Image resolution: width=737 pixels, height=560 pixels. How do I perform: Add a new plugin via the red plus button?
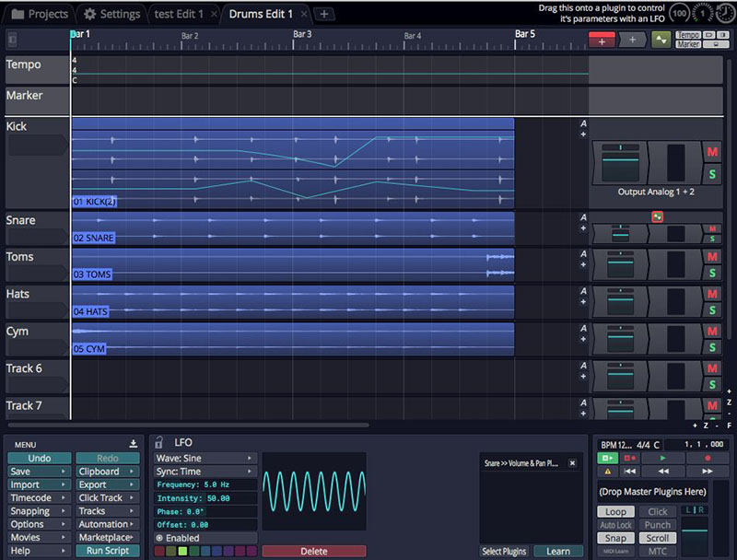602,40
